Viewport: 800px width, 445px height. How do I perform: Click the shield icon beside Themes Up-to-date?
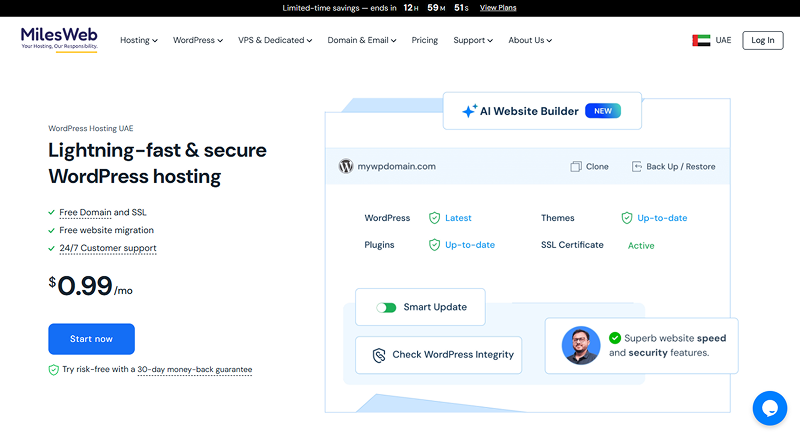pyautogui.click(x=627, y=218)
